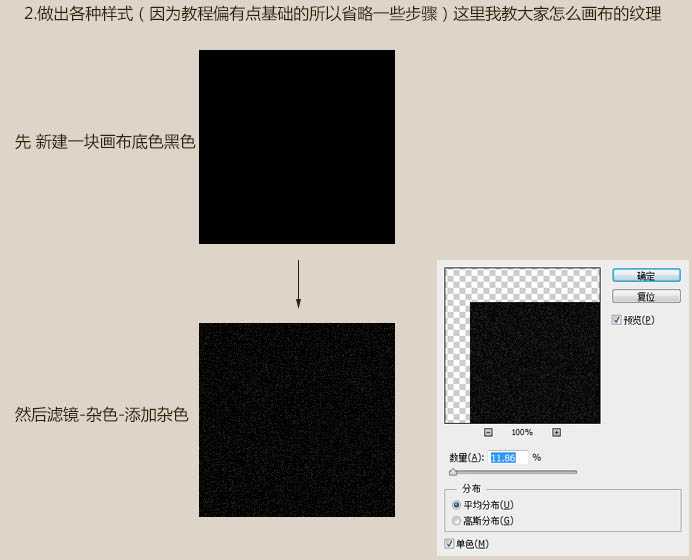Screen dimensions: 692x560
Task: Click the 100% zoom level text
Action: tap(522, 432)
